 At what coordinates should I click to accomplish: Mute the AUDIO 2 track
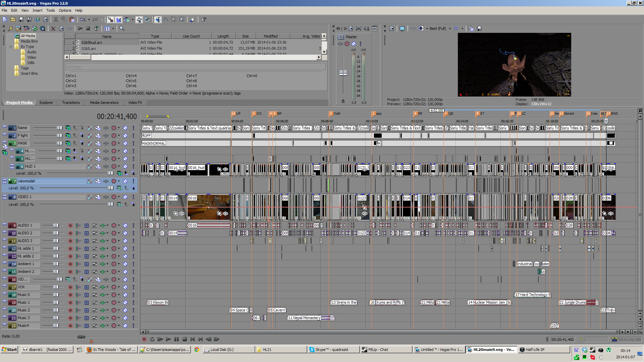[x=125, y=233]
